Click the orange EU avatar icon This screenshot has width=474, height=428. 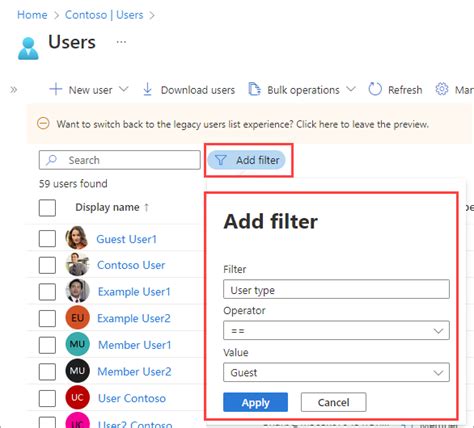(x=77, y=317)
